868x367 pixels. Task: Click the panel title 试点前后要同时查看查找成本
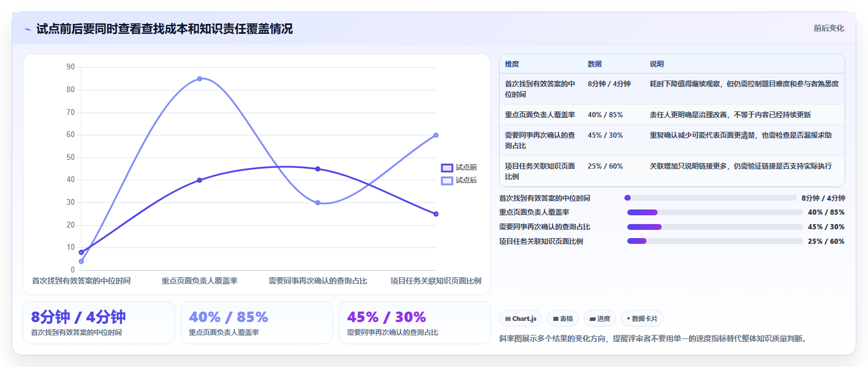(164, 29)
